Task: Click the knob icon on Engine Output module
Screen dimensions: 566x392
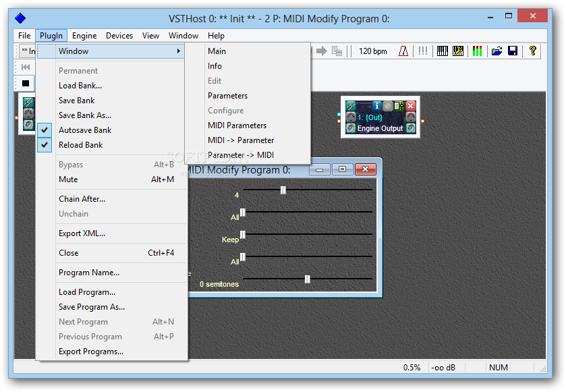Action: (388, 106)
